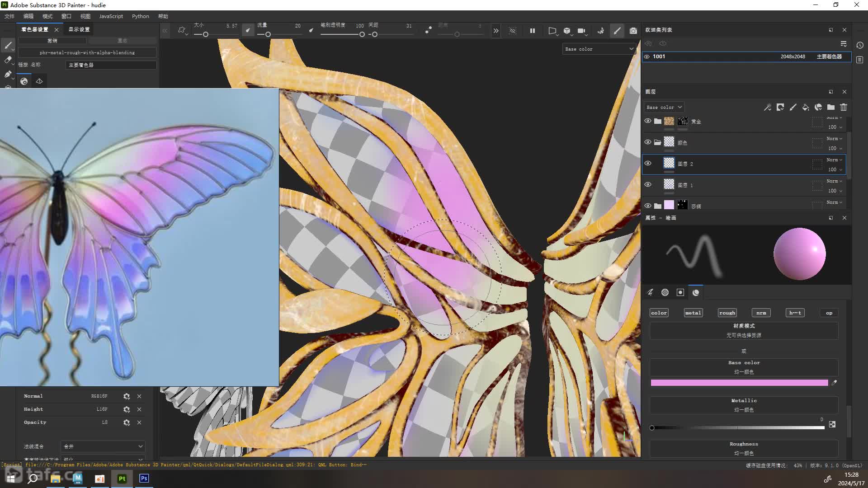868x488 pixels.
Task: Toggle visibility of 图层 2
Action: pos(648,163)
